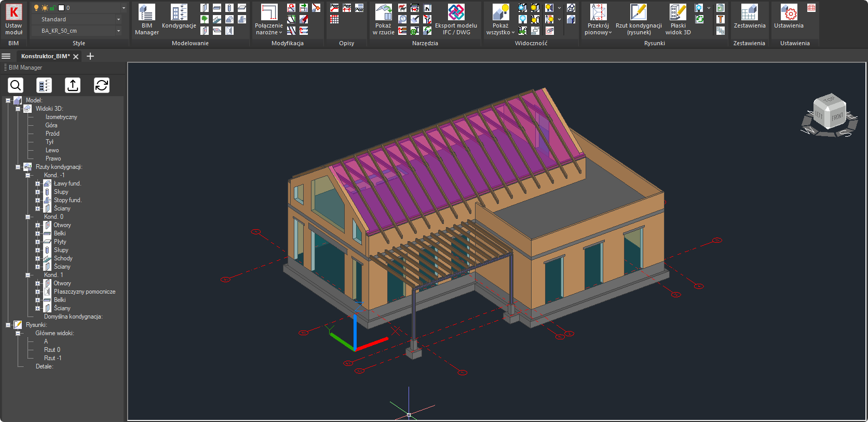Click the wireframe house icon in Widoczność
This screenshot has height=422, width=868.
tap(571, 8)
